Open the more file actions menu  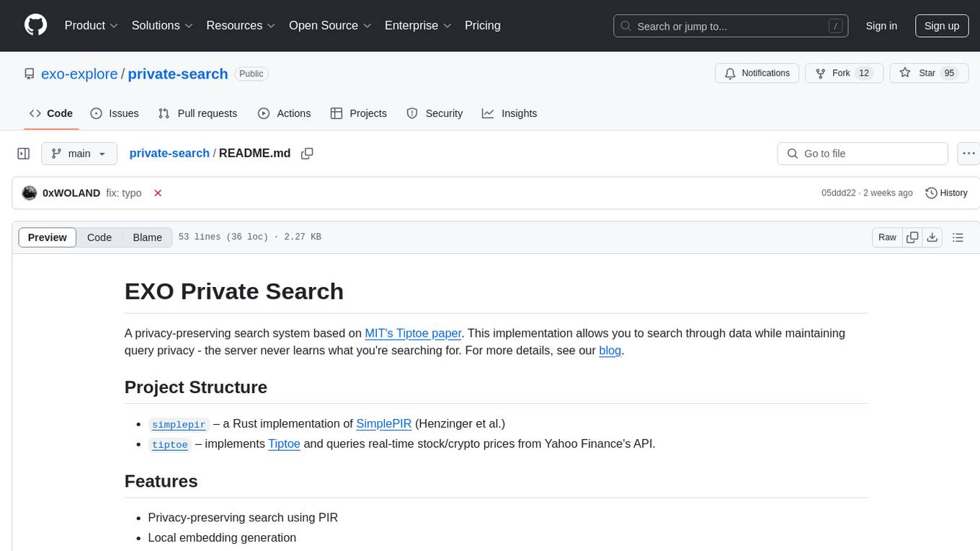tap(968, 154)
